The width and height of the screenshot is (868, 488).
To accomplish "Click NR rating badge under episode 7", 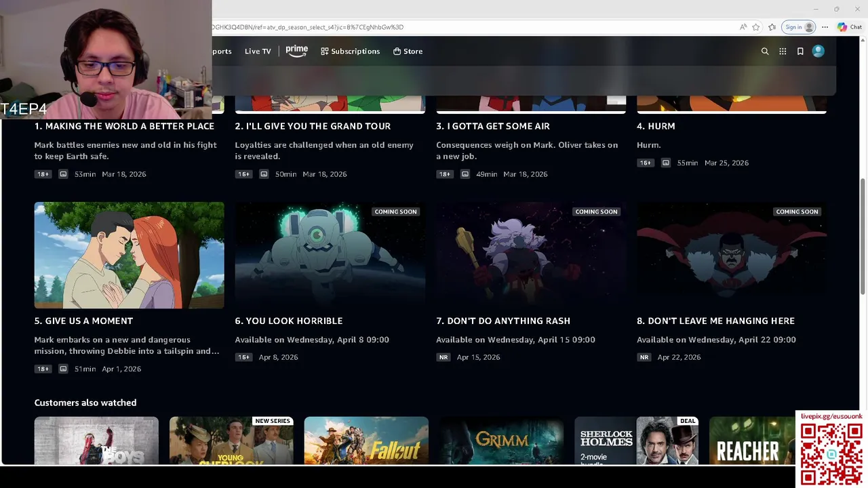I will coord(443,357).
